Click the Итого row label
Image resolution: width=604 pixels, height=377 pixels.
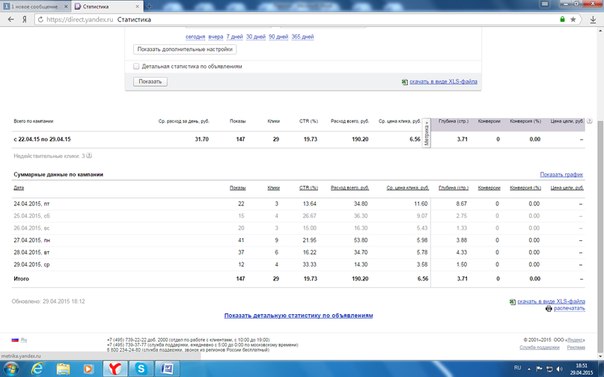[x=21, y=279]
